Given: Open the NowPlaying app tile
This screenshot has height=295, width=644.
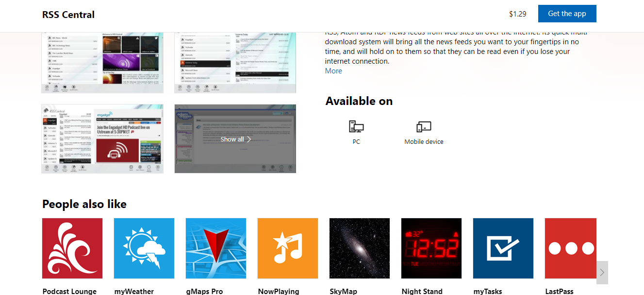Looking at the screenshot, I should point(288,248).
